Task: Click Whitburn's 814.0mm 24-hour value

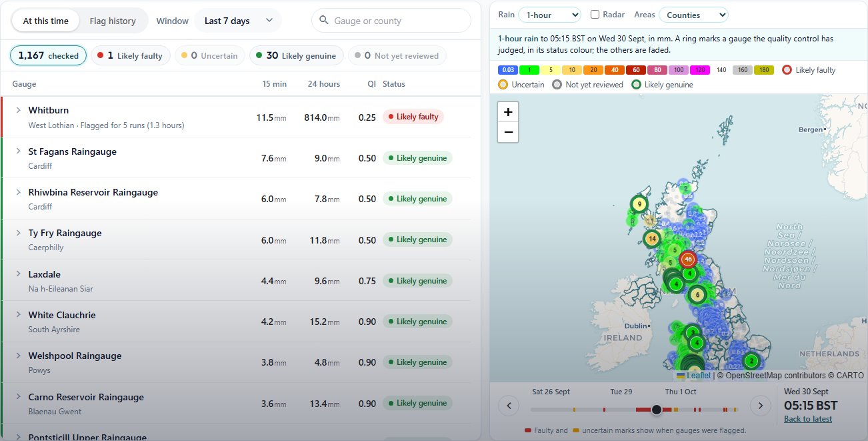Action: pos(321,117)
